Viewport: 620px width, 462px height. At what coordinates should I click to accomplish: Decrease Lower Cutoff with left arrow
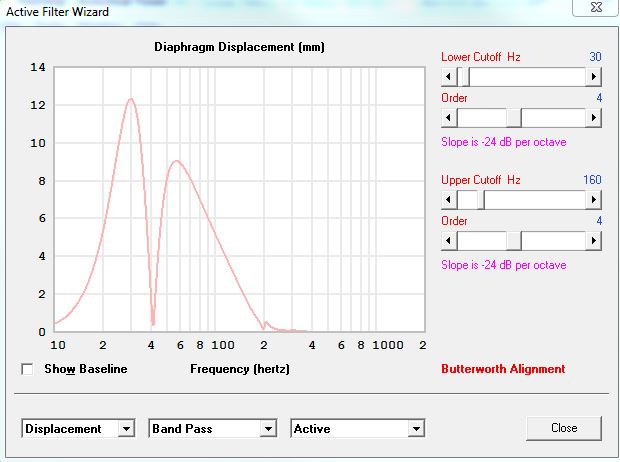tap(449, 76)
